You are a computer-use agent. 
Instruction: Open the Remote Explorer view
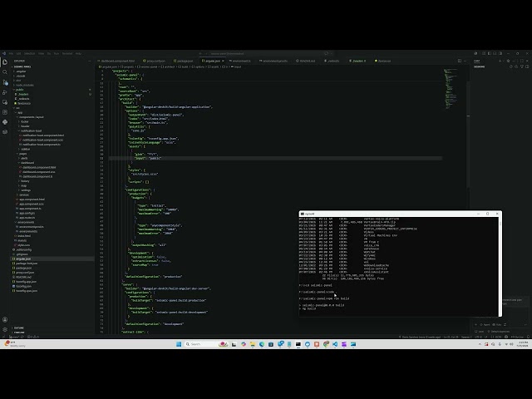[5, 101]
